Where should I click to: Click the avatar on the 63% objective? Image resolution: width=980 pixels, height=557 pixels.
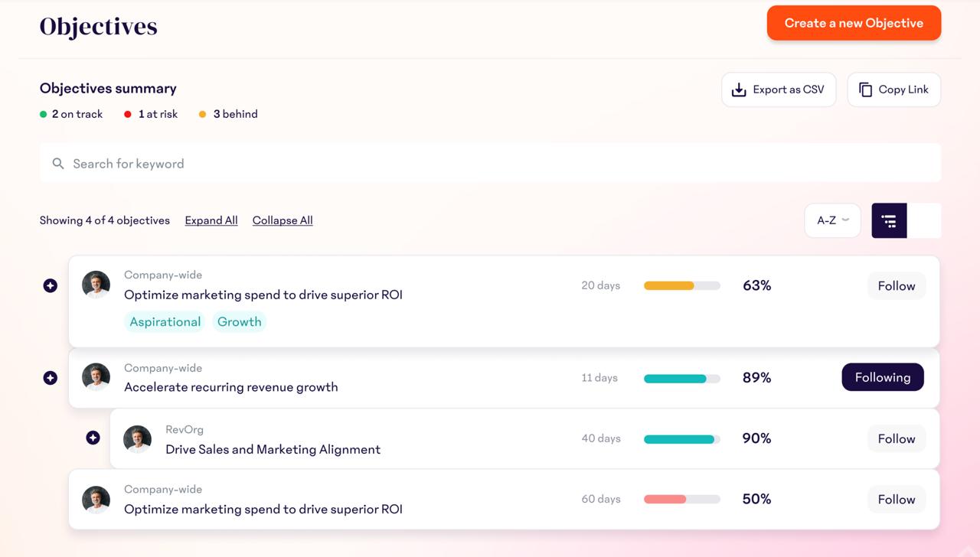(x=96, y=285)
